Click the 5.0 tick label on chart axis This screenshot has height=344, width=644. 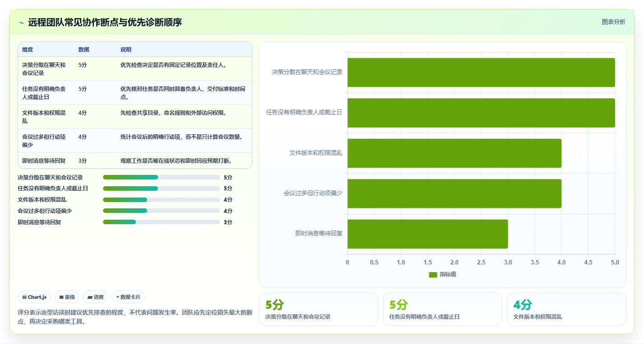615,262
